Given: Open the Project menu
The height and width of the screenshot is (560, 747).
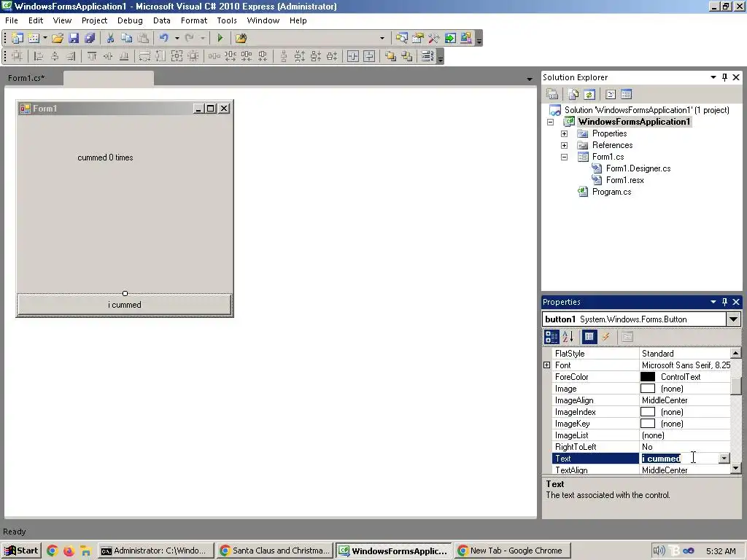Looking at the screenshot, I should (x=94, y=20).
